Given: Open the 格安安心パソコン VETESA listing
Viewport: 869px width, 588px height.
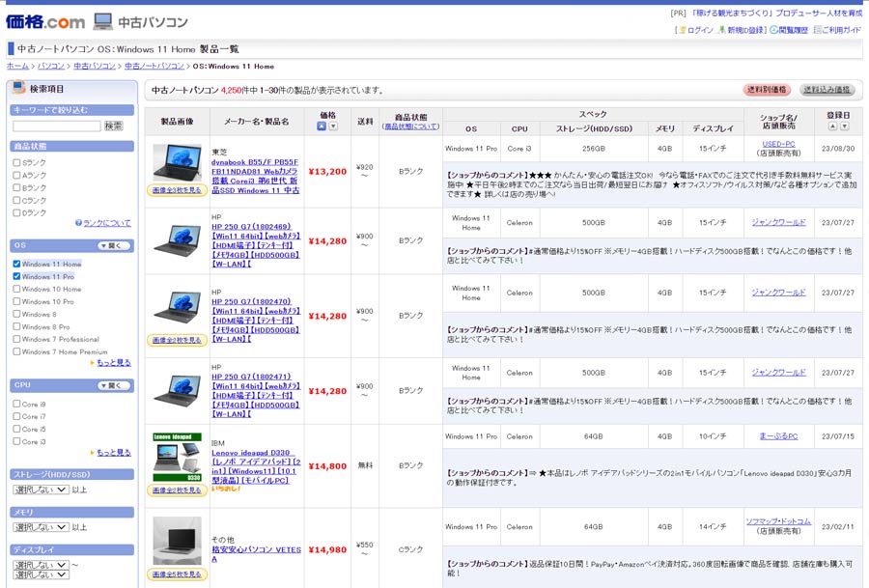Looking at the screenshot, I should tap(256, 554).
